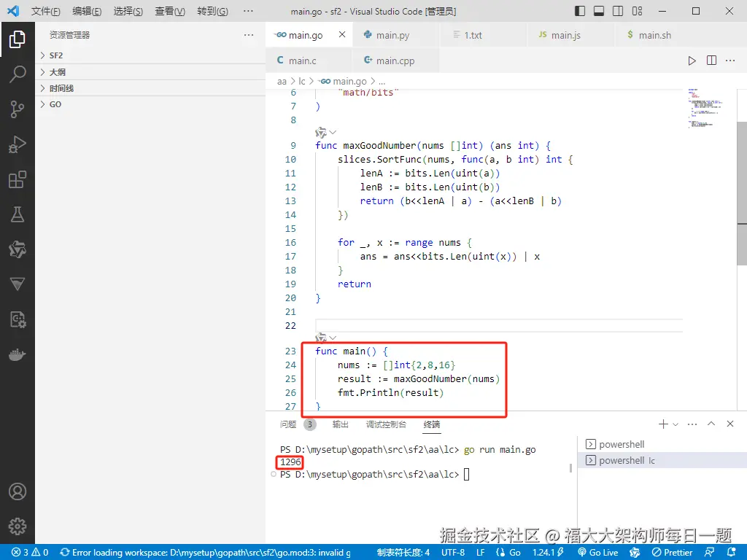This screenshot has height=560, width=747.
Task: Open the 编辑(E) menu
Action: [87, 11]
